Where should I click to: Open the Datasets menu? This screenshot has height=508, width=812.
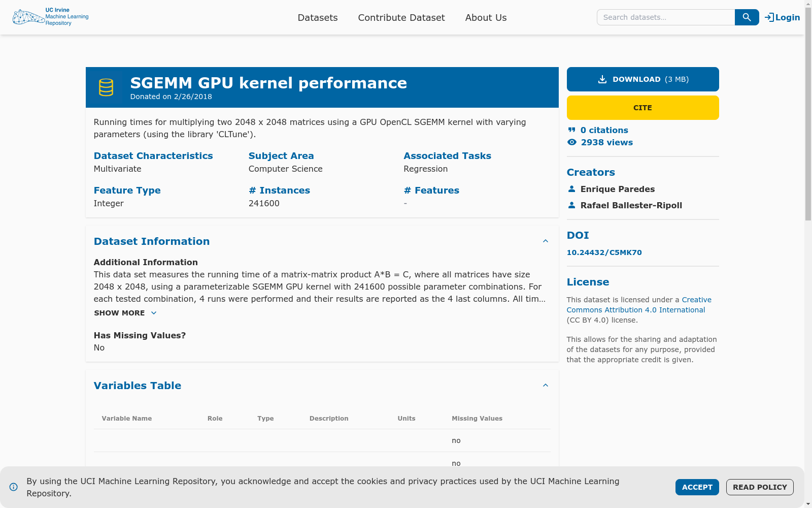point(318,17)
